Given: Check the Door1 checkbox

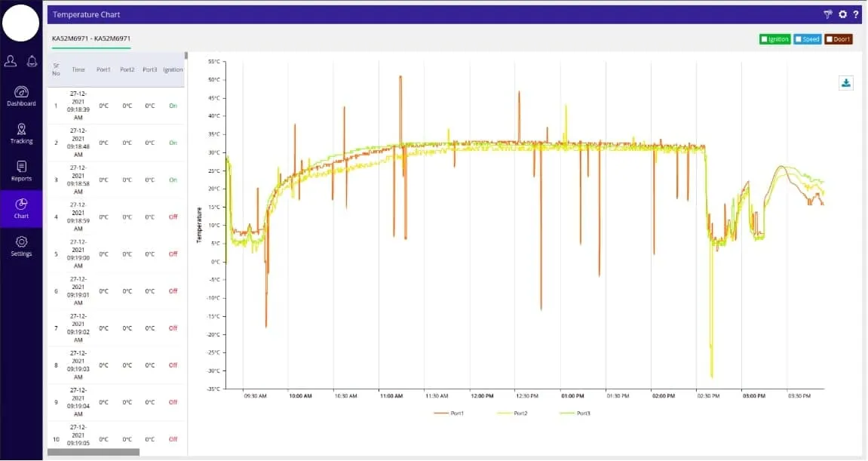Looking at the screenshot, I should (830, 39).
